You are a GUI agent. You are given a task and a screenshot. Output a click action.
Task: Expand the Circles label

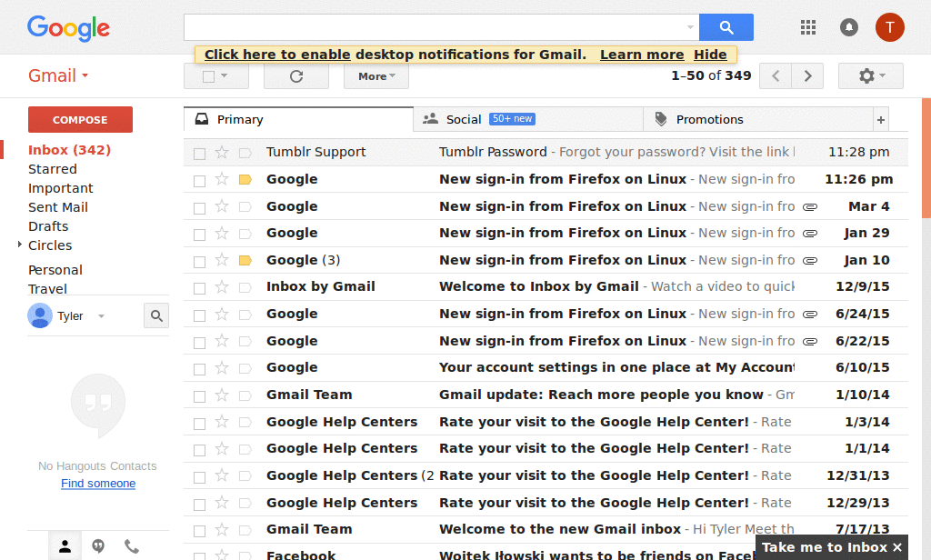click(20, 245)
